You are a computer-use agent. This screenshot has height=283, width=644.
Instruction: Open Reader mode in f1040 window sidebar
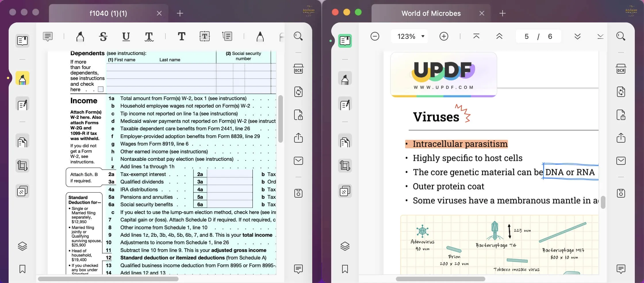click(x=22, y=41)
